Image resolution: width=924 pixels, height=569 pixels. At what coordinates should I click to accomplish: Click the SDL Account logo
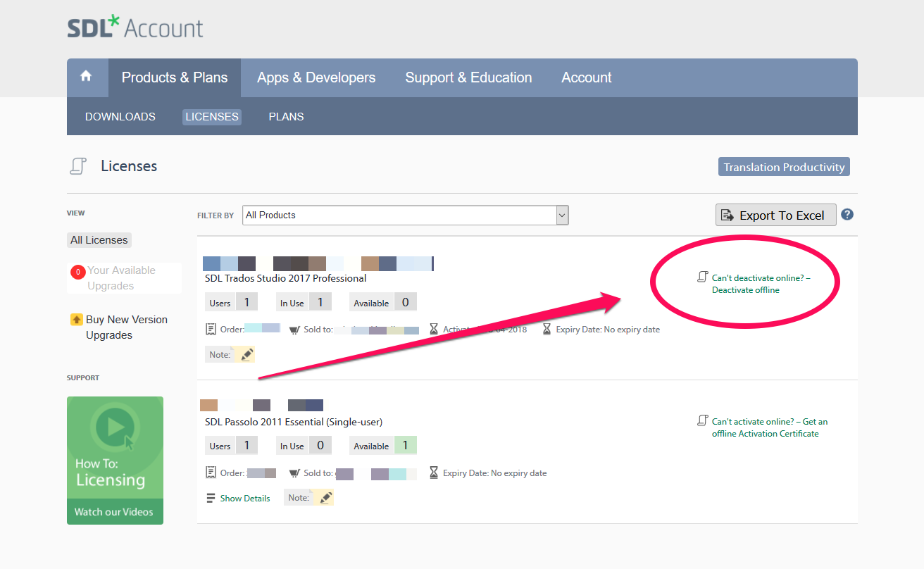coord(135,28)
